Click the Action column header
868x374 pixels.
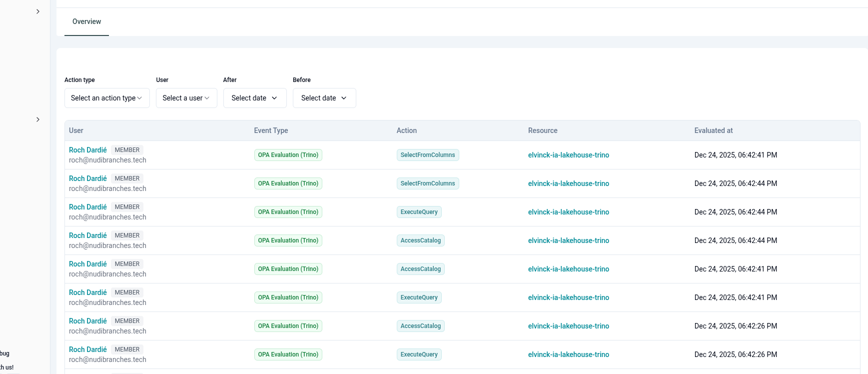pyautogui.click(x=406, y=130)
